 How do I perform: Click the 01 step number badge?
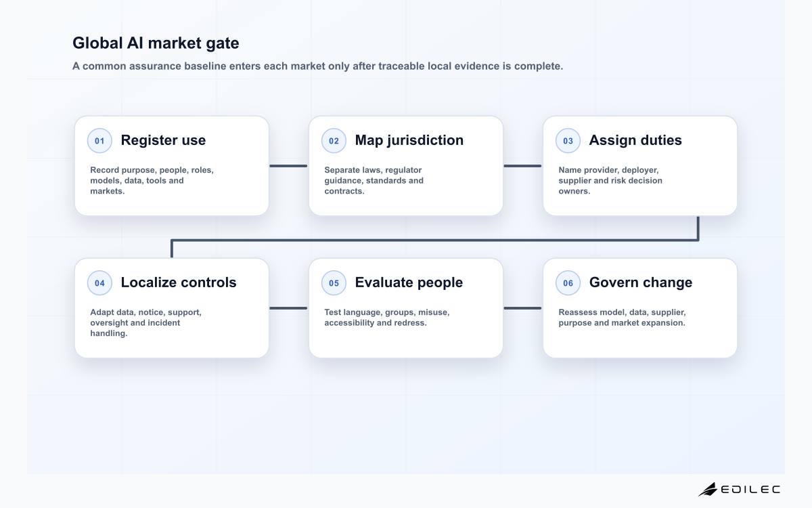tap(99, 141)
